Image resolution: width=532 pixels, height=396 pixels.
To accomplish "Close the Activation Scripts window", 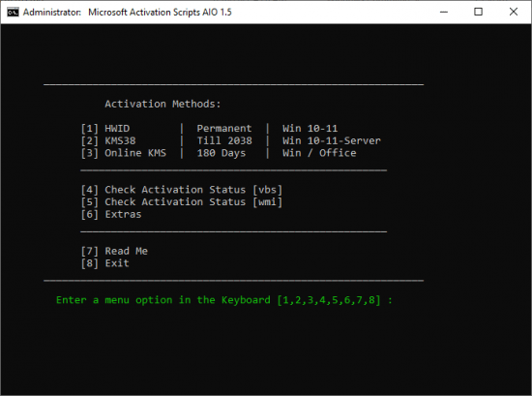I will (514, 12).
